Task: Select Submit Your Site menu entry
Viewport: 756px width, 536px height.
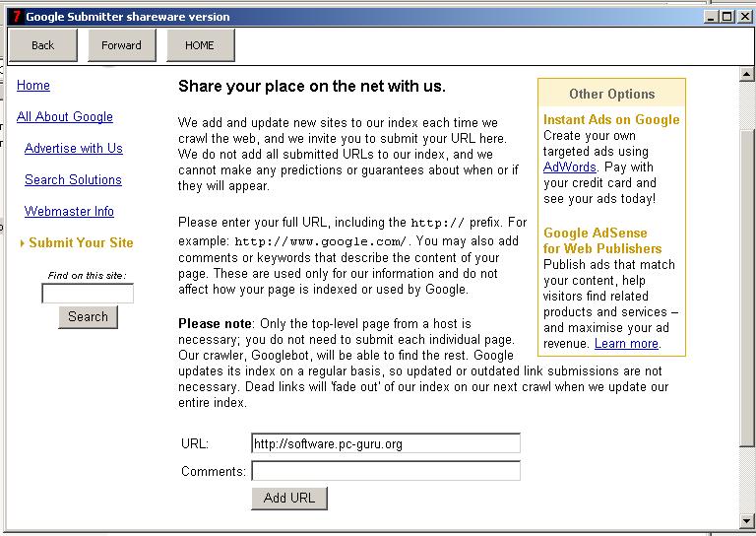Action: click(x=81, y=242)
